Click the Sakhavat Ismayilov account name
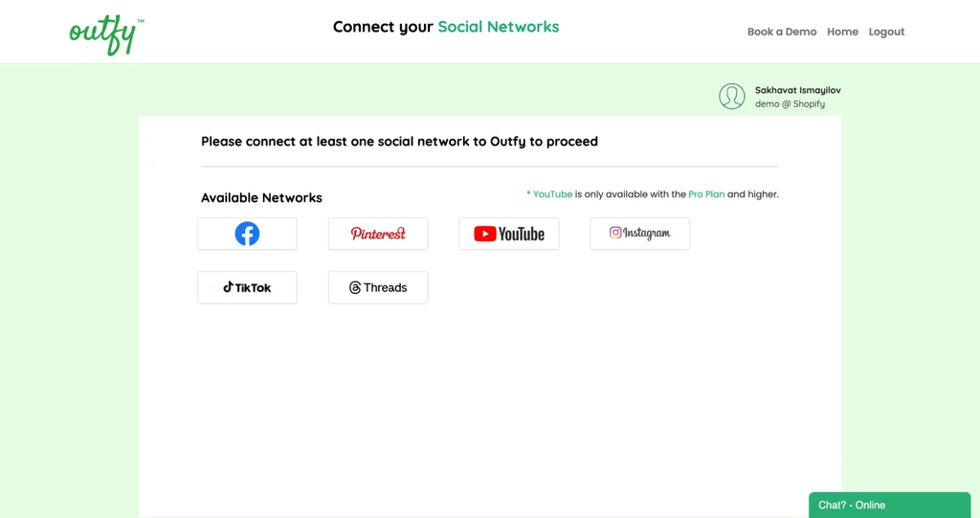 pos(797,90)
